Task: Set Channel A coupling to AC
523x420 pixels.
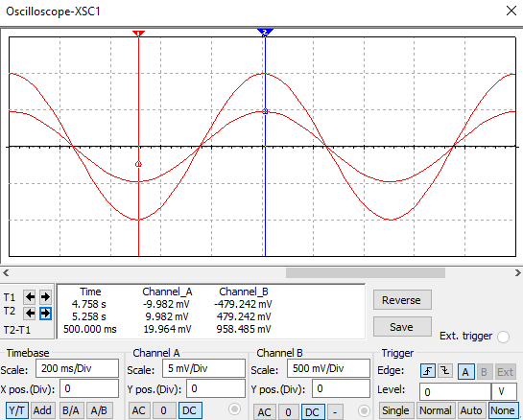Action: pyautogui.click(x=139, y=410)
